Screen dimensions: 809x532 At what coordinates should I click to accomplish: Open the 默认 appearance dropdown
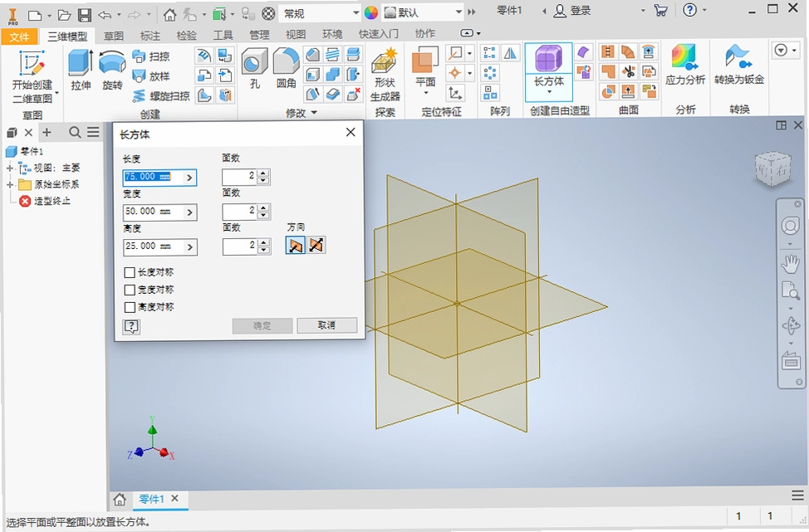click(423, 13)
